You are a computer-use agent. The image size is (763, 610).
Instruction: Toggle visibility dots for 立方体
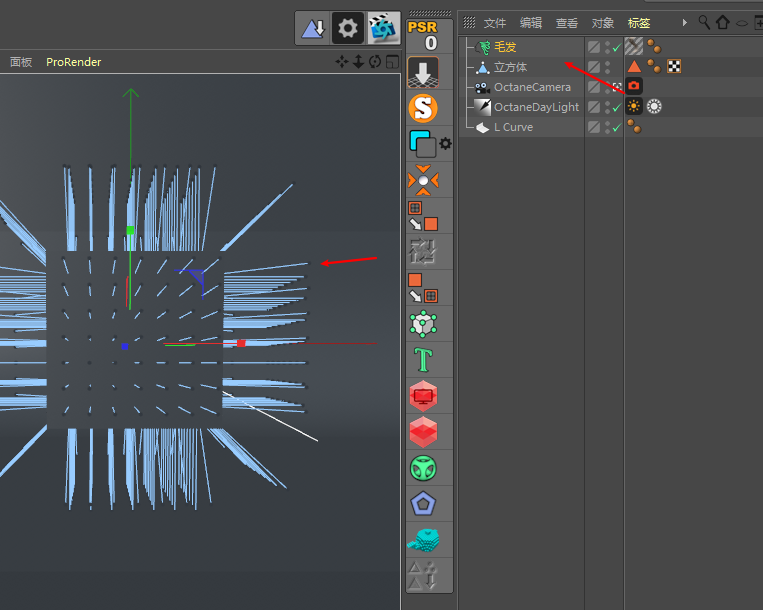pyautogui.click(x=607, y=67)
